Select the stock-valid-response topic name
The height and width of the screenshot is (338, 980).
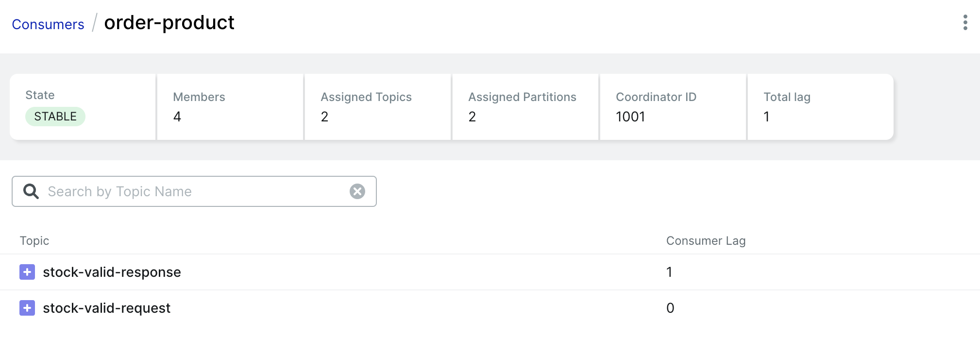tap(112, 272)
